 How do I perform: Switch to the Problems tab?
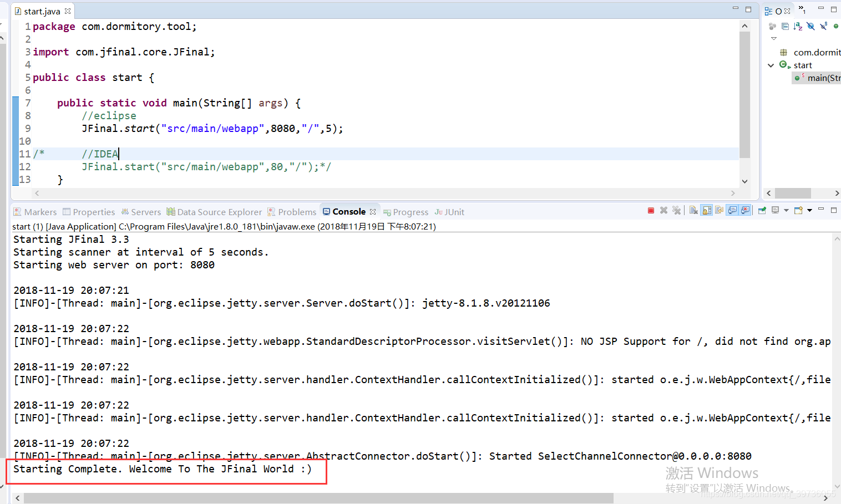coord(292,212)
